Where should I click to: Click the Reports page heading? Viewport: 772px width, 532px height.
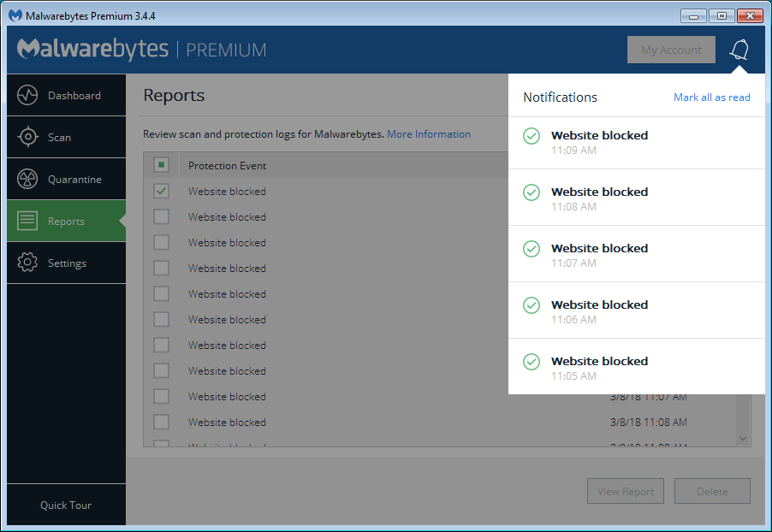click(174, 96)
